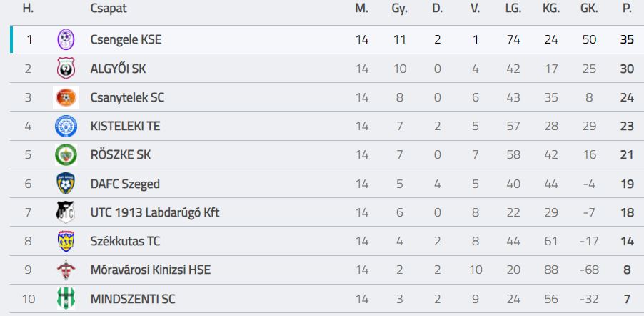Sort by the P. points column header
This screenshot has width=644, height=316.
(x=627, y=9)
